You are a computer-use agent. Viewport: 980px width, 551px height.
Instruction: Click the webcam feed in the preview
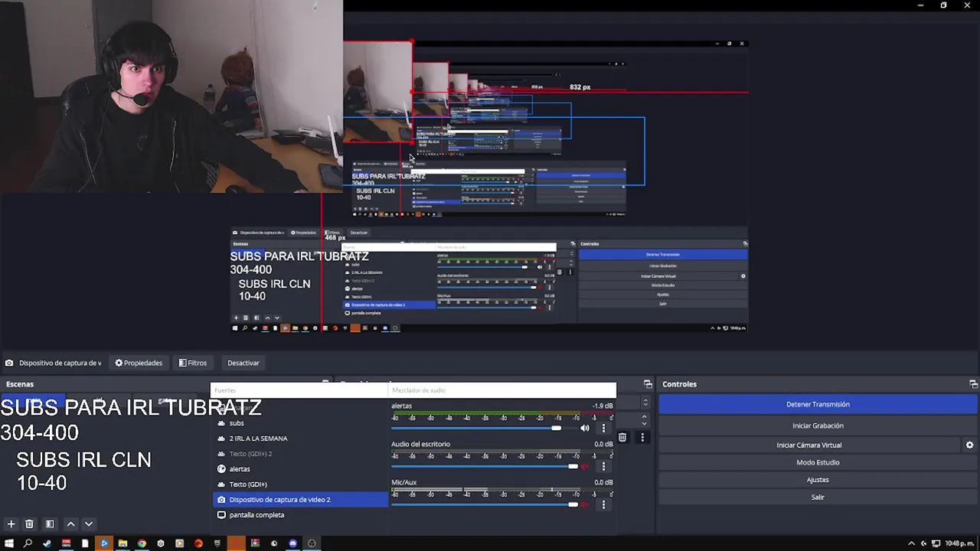[x=171, y=96]
